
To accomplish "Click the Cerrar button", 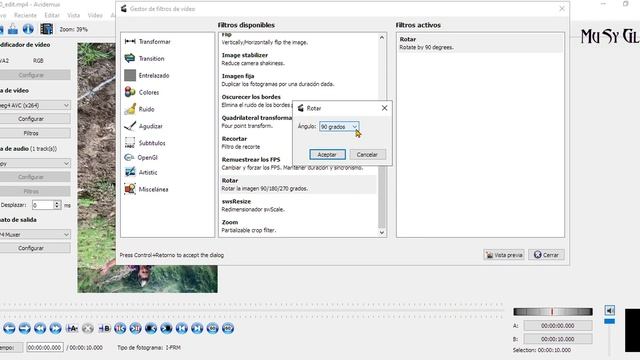I will point(547,255).
